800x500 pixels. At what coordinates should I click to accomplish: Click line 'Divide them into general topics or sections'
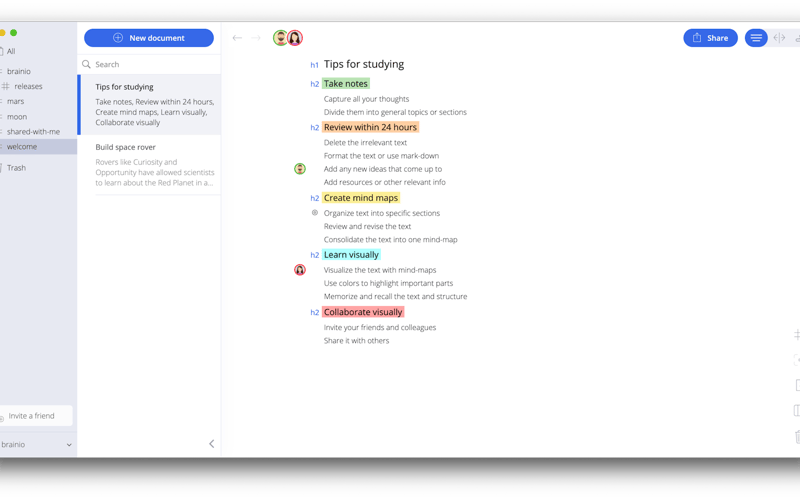pos(395,112)
